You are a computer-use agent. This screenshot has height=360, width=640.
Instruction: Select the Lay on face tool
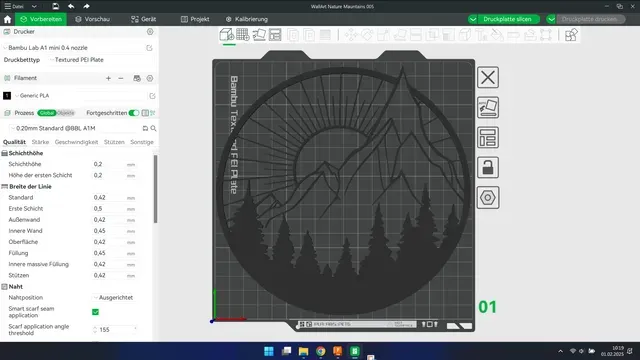[400, 35]
